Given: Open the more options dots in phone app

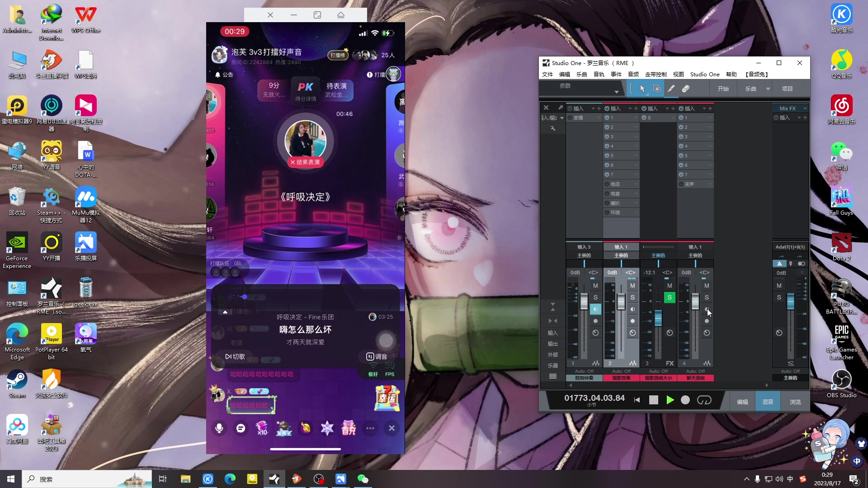Looking at the screenshot, I should 370,428.
